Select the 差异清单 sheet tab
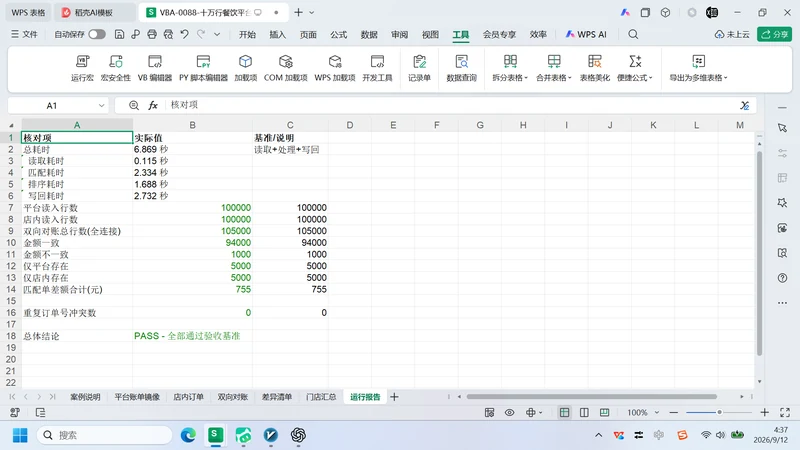This screenshot has height=450, width=800. point(277,397)
